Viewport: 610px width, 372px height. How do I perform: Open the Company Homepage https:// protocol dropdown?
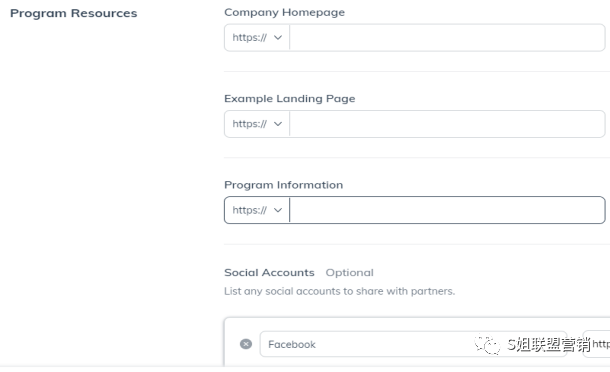[257, 38]
